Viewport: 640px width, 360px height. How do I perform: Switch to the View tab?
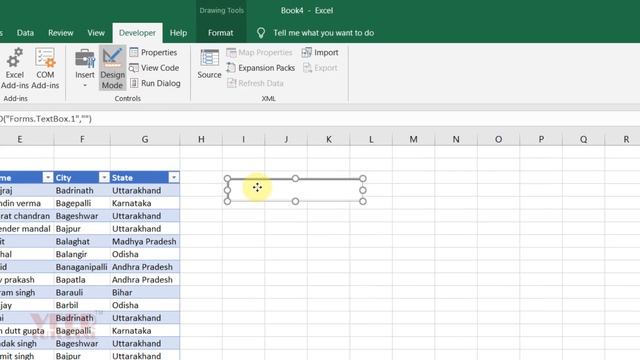[x=96, y=33]
